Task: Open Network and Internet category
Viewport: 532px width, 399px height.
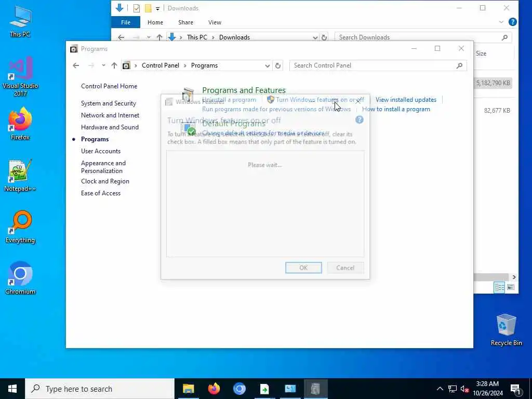Action: (110, 115)
